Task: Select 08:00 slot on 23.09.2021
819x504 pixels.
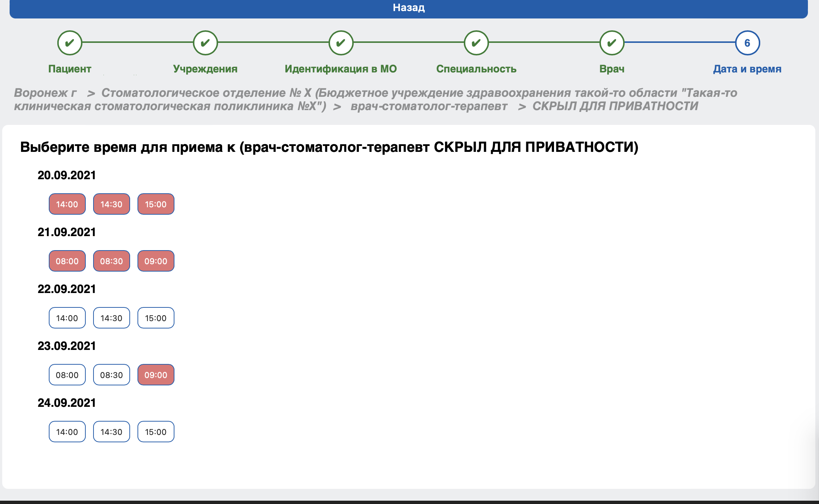Action: (x=67, y=375)
